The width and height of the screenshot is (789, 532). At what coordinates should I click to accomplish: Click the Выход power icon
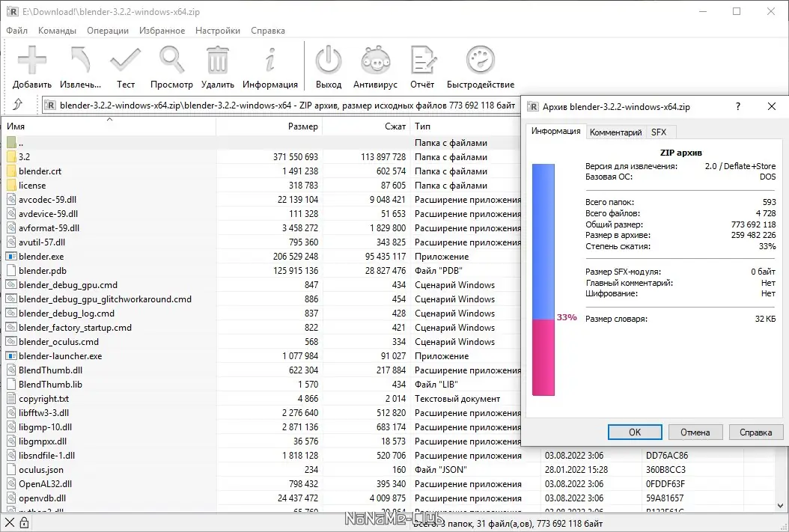coord(329,61)
